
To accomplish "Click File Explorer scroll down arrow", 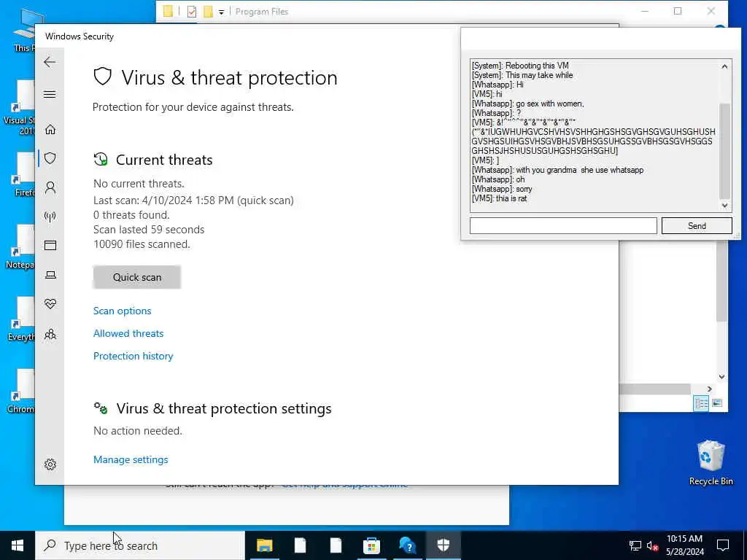I will pos(721,377).
